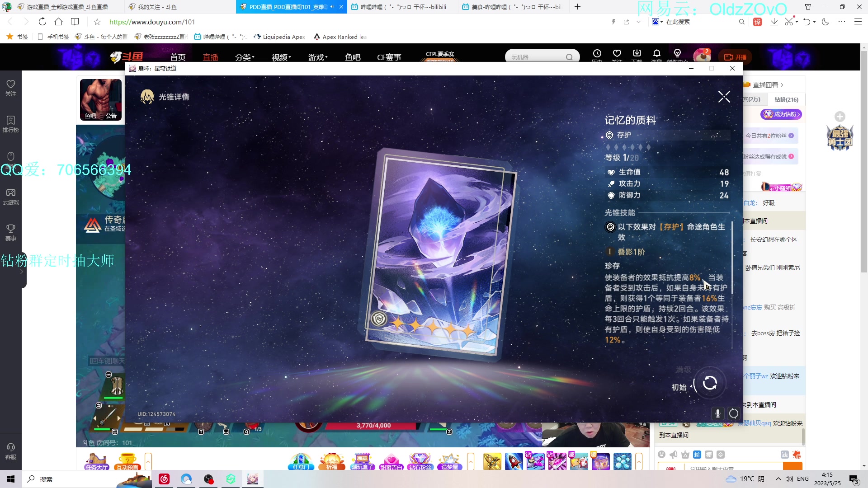Click the 造梦屋 icon
The image size is (868, 488).
(449, 461)
